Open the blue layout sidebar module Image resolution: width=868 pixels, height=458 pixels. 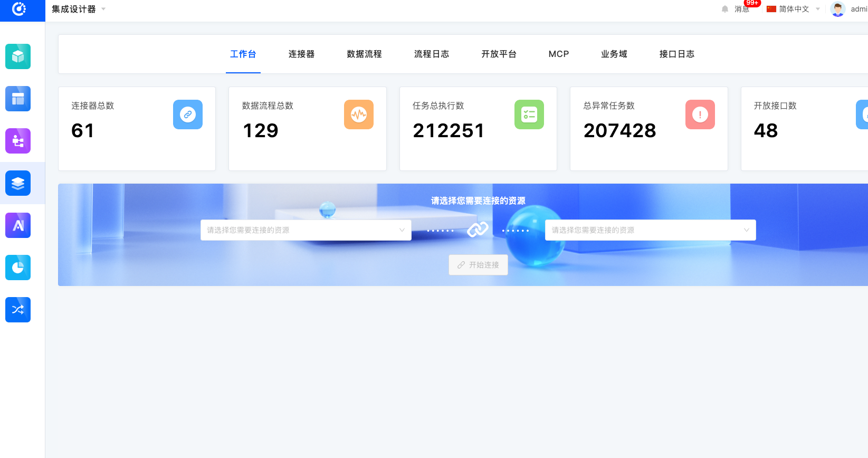[18, 99]
